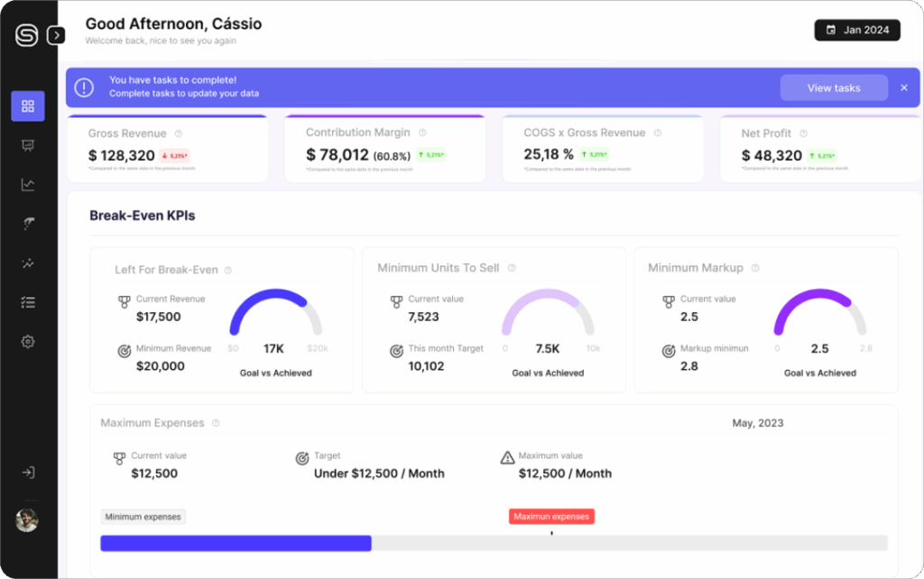This screenshot has width=924, height=579.
Task: Click the $12,500 / Month maximum value
Action: click(x=565, y=473)
